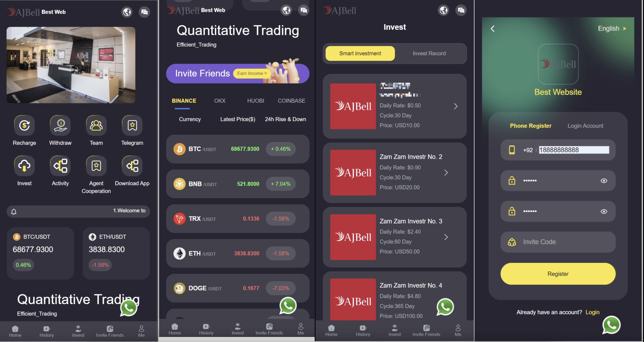Select OKX exchange tab
The height and width of the screenshot is (342, 644).
tap(219, 100)
